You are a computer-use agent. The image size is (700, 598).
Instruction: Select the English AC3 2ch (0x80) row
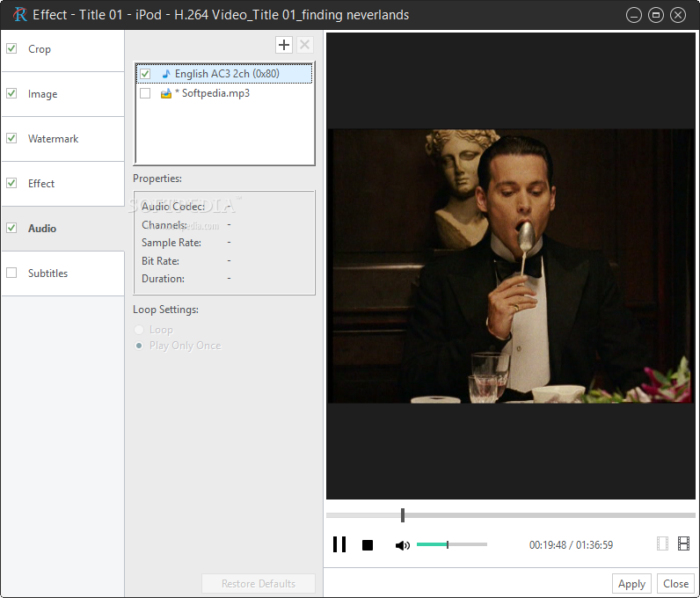coord(224,74)
